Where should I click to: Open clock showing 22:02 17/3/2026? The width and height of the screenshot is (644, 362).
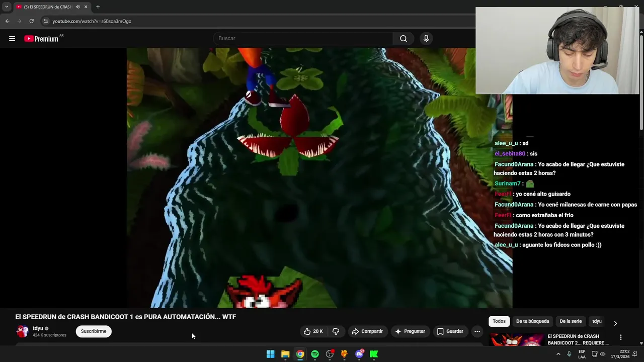pyautogui.click(x=620, y=354)
